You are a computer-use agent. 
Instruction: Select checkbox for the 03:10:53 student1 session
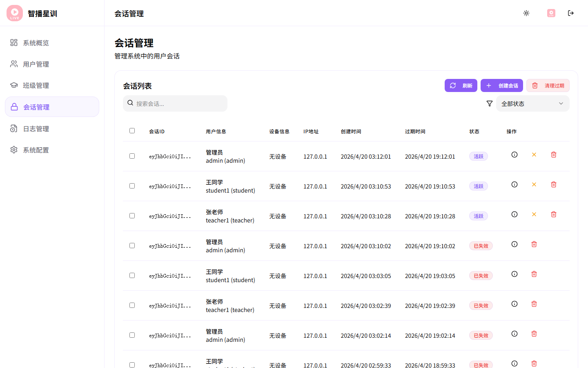pyautogui.click(x=132, y=186)
